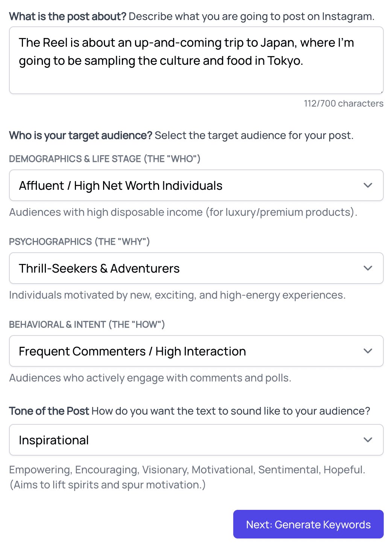Click the Psychographics (The "Why") label
Image resolution: width=392 pixels, height=546 pixels.
click(x=79, y=242)
